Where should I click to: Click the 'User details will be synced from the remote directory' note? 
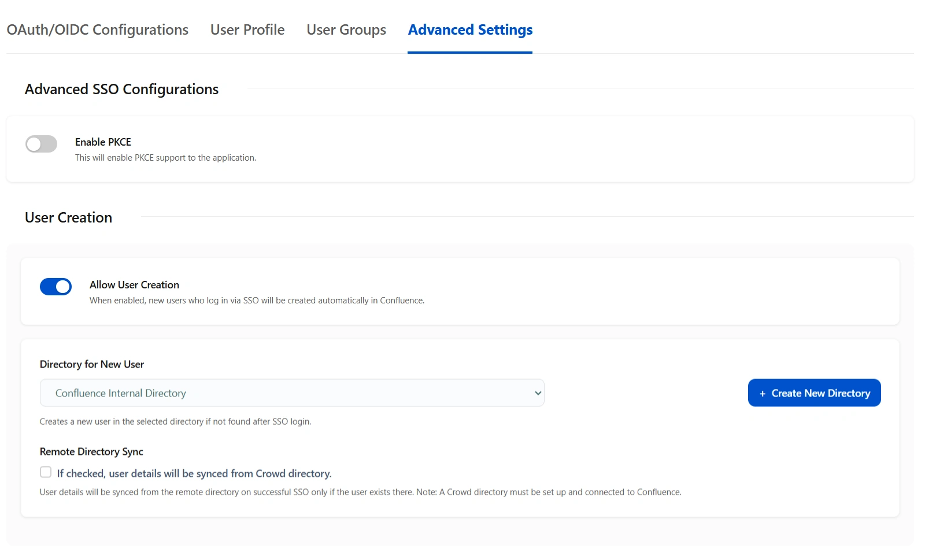(360, 492)
